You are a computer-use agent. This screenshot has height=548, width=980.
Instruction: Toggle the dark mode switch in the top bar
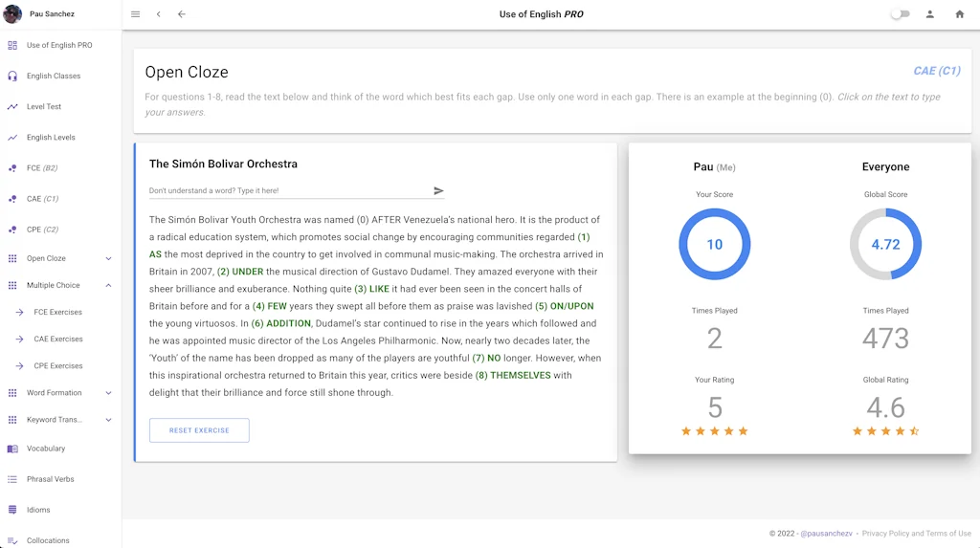pos(900,13)
